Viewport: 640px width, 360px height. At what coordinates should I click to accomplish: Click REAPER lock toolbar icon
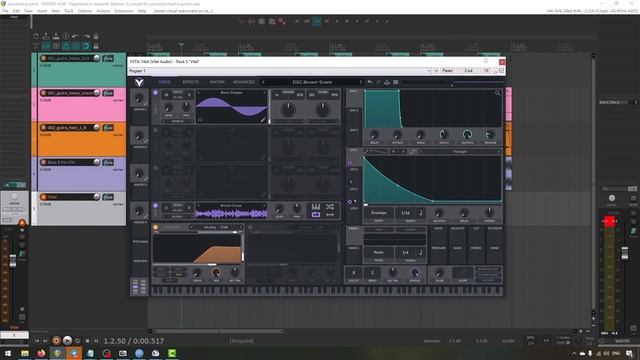click(x=96, y=46)
